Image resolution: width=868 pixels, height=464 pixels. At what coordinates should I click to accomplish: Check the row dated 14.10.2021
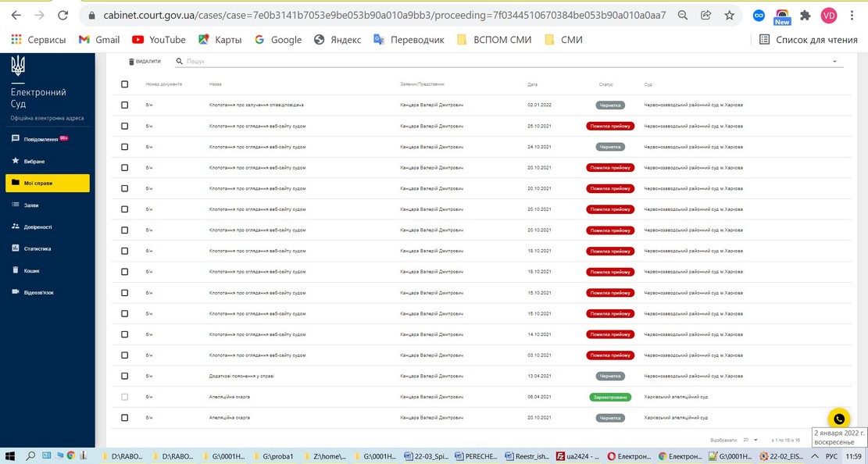[124, 334]
